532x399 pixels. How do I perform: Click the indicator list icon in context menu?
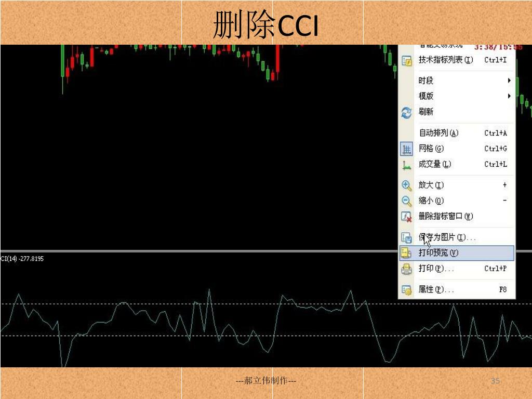[406, 61]
